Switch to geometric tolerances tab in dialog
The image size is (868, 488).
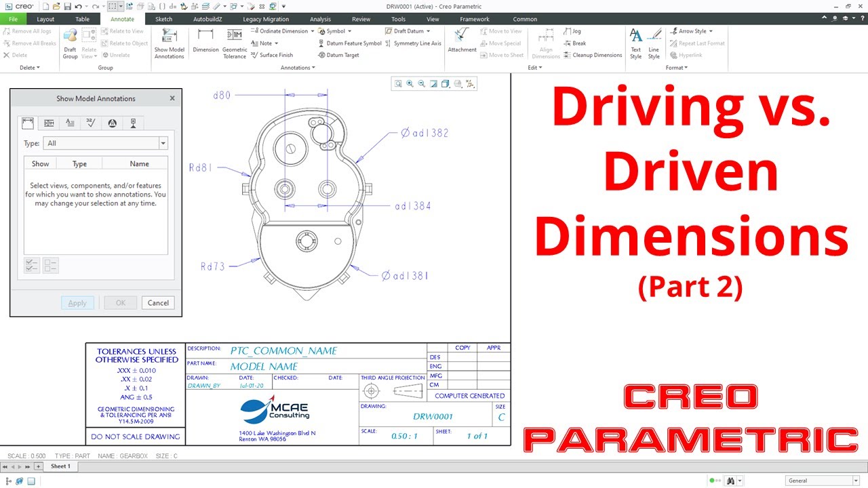(49, 123)
